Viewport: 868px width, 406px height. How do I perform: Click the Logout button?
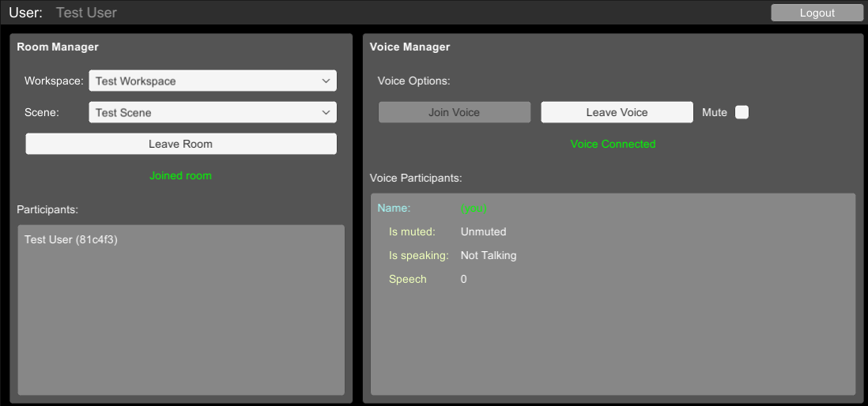(817, 13)
